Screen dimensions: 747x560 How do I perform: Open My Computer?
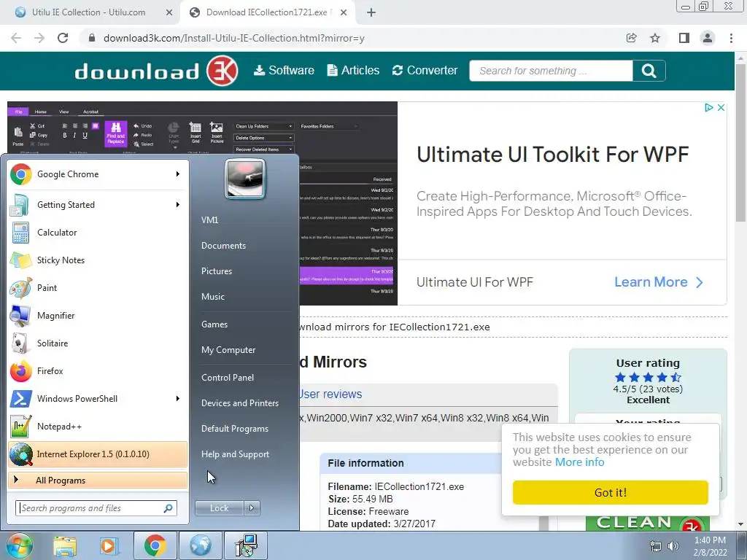(x=228, y=350)
